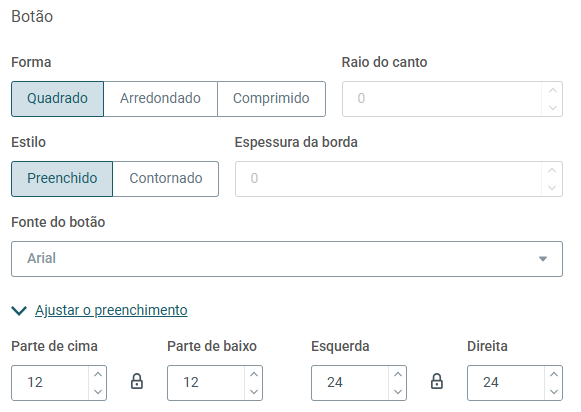Click the Parte de baixo input field
Image resolution: width=581 pixels, height=412 pixels.
pos(206,383)
